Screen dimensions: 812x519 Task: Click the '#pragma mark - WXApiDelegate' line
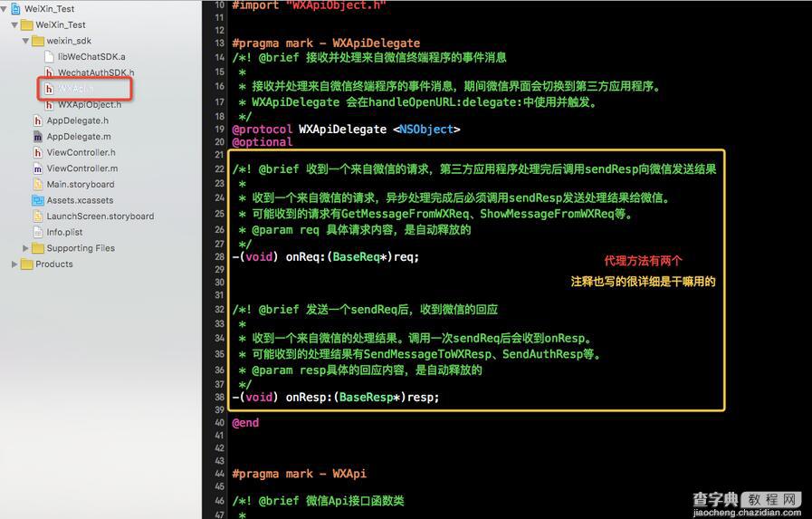326,43
